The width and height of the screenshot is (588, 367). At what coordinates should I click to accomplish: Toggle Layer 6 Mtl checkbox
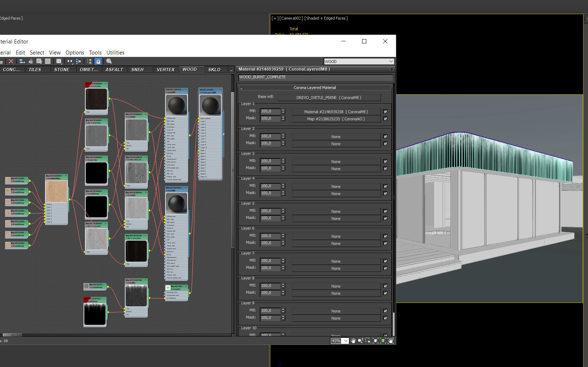(x=385, y=236)
